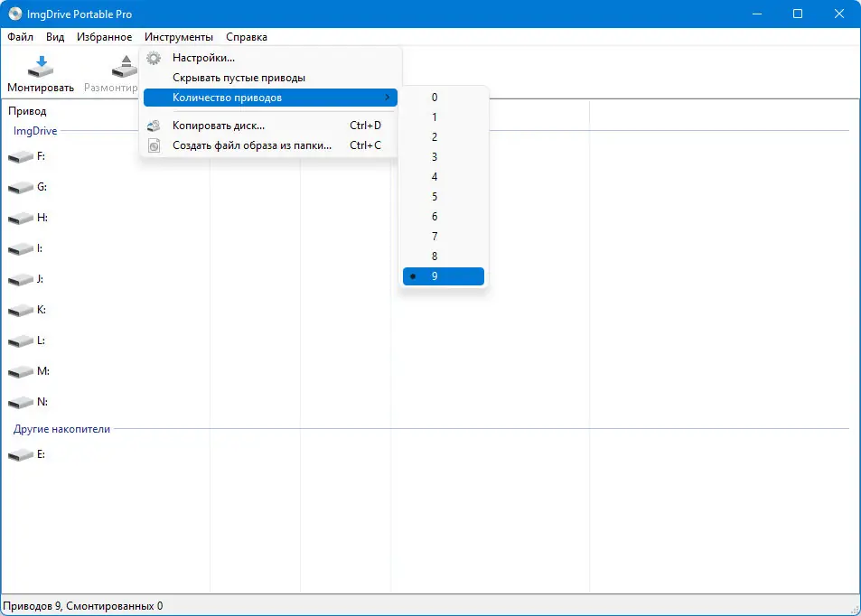This screenshot has height=616, width=861.
Task: Select the drive E: icon under Другие накопители
Action: [20, 454]
